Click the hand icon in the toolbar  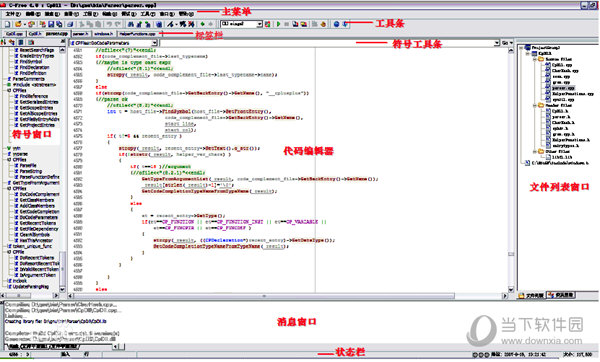323,24
